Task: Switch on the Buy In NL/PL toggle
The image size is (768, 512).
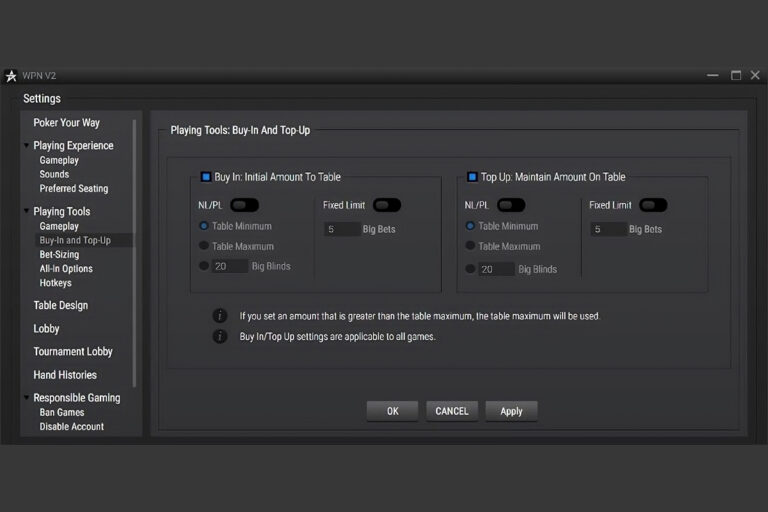Action: pos(244,205)
